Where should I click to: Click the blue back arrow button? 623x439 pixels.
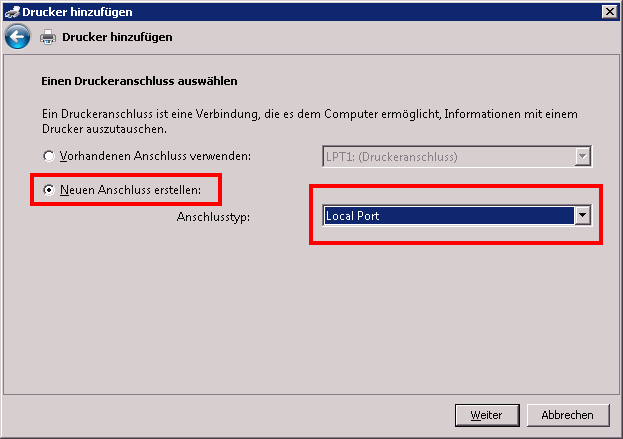coord(17,38)
